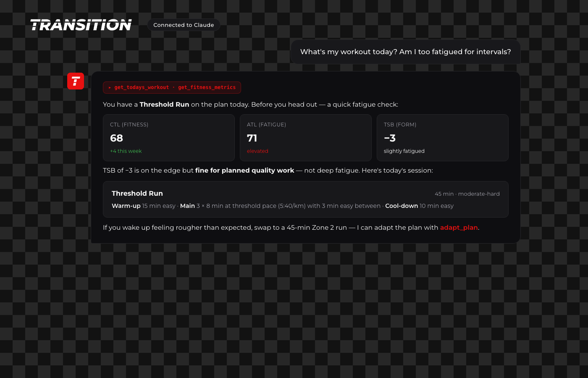
Task: Click the '45 min · moderate-hard' duration label
Action: pyautogui.click(x=467, y=194)
